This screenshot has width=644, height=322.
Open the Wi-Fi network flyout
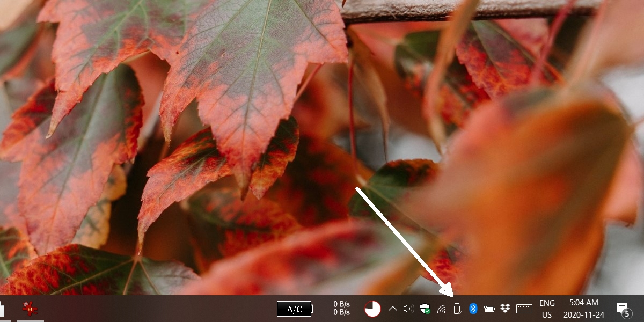point(442,309)
